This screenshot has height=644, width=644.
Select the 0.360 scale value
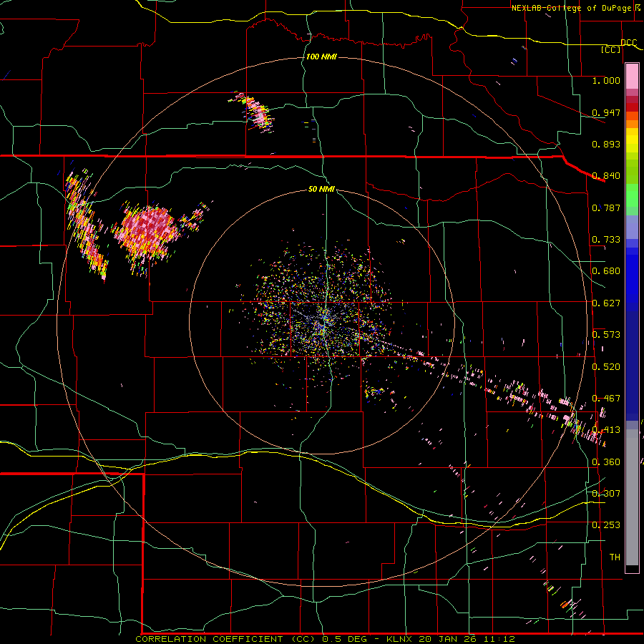(x=606, y=462)
